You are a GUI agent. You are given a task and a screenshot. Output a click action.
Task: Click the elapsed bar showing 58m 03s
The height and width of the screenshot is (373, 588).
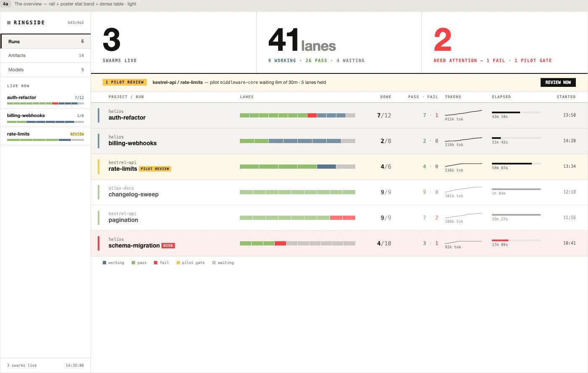tap(516, 164)
